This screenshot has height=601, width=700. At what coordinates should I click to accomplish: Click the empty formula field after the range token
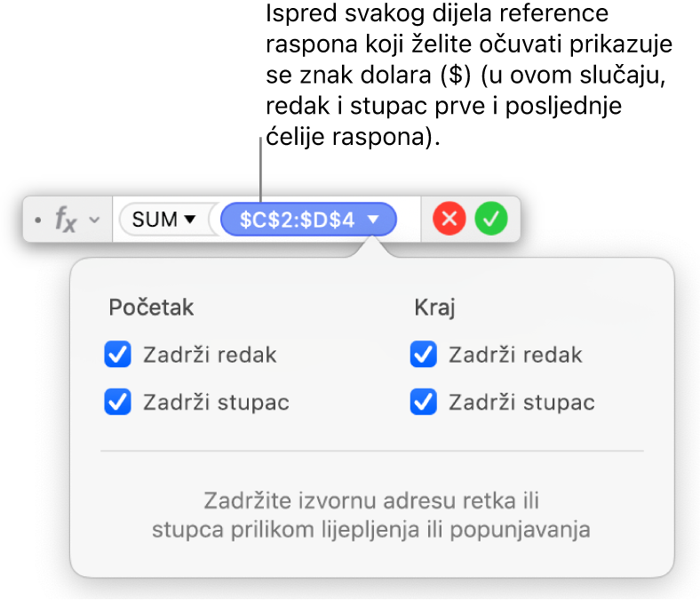(410, 220)
